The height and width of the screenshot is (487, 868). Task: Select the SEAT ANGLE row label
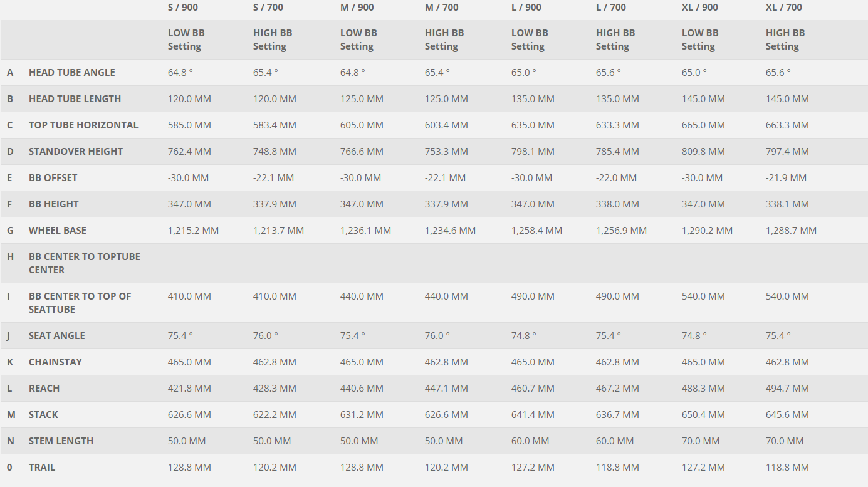coord(56,336)
